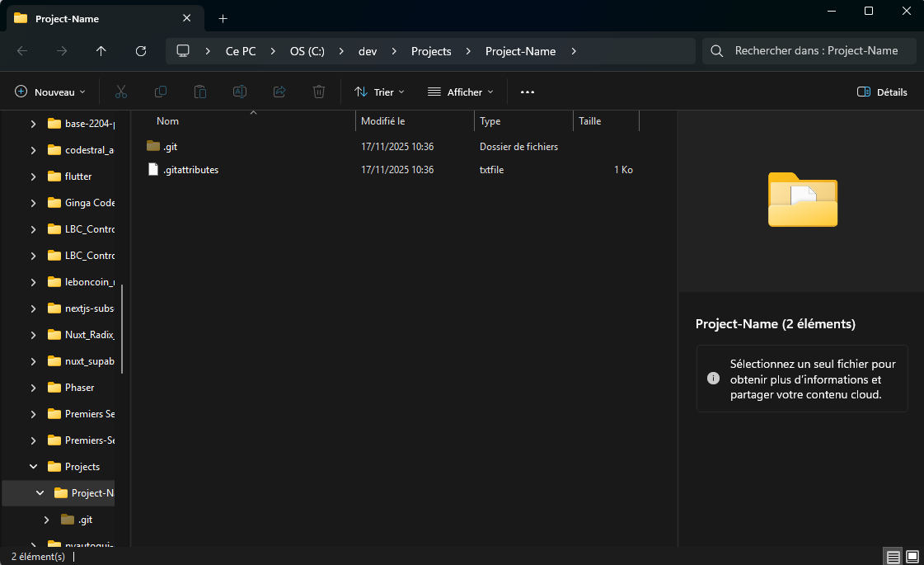924x565 pixels.
Task: Expand the .git folder in tree
Action: 46,520
